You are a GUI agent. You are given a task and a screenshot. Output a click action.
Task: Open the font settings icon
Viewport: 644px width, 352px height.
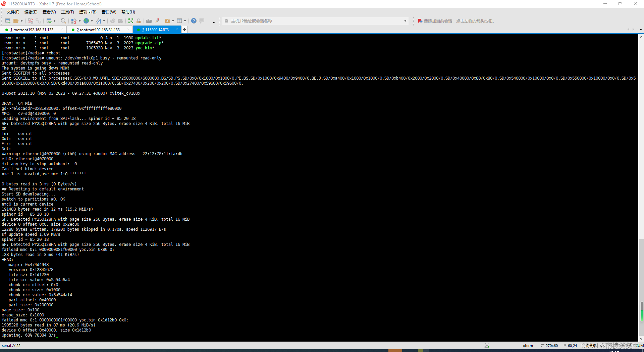[99, 21]
